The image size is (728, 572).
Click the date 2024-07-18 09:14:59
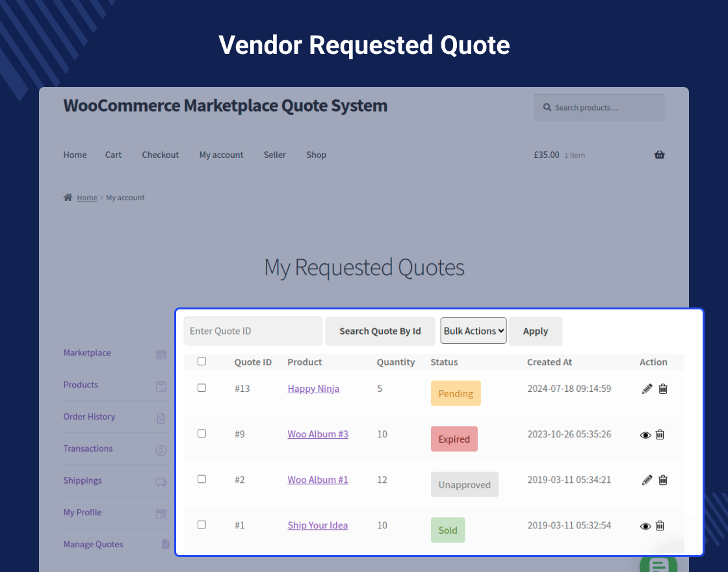click(x=569, y=388)
